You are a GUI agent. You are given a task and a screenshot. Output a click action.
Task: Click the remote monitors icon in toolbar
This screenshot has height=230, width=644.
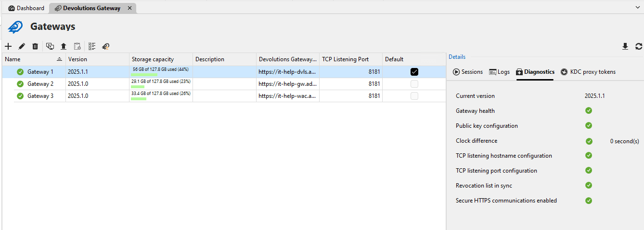(x=50, y=46)
